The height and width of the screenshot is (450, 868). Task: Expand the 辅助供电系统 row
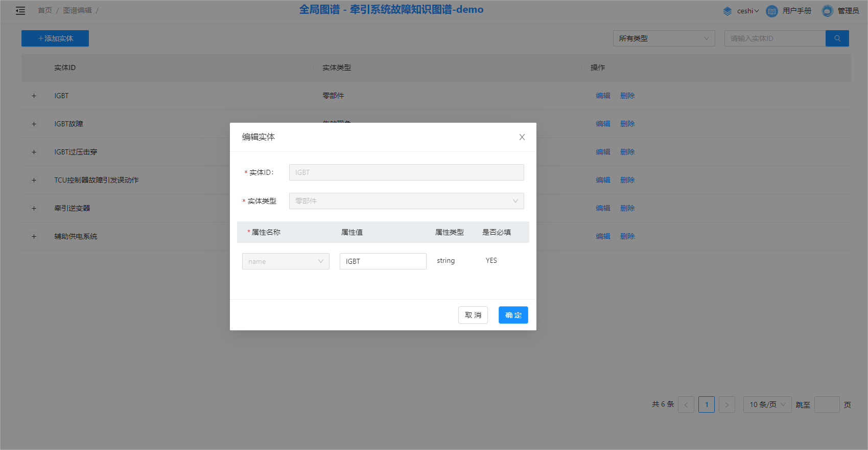coord(34,236)
